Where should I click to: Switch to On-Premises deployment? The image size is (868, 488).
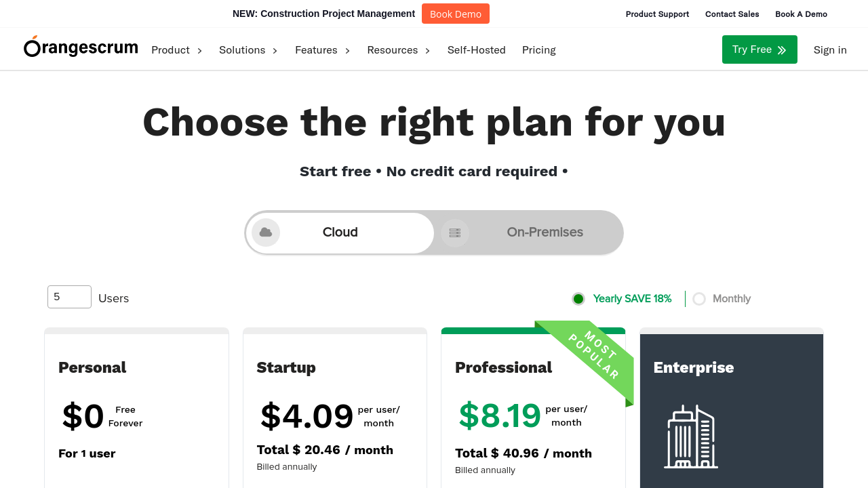coord(545,232)
